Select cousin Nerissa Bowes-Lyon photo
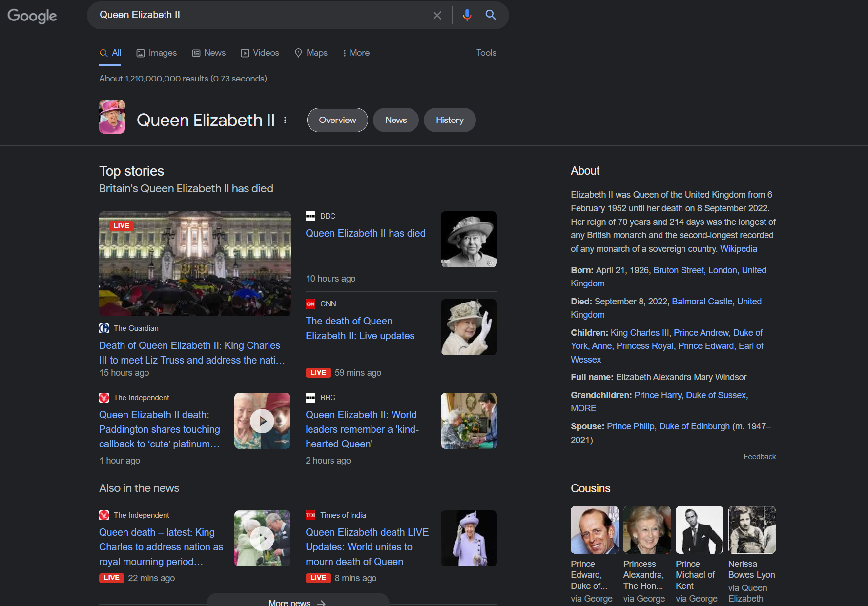This screenshot has height=606, width=868. coord(752,530)
